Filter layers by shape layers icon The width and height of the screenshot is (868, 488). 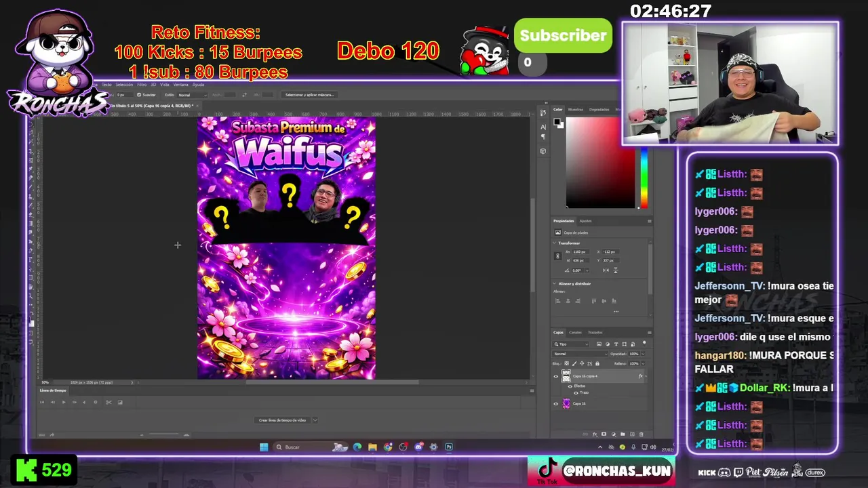(625, 344)
